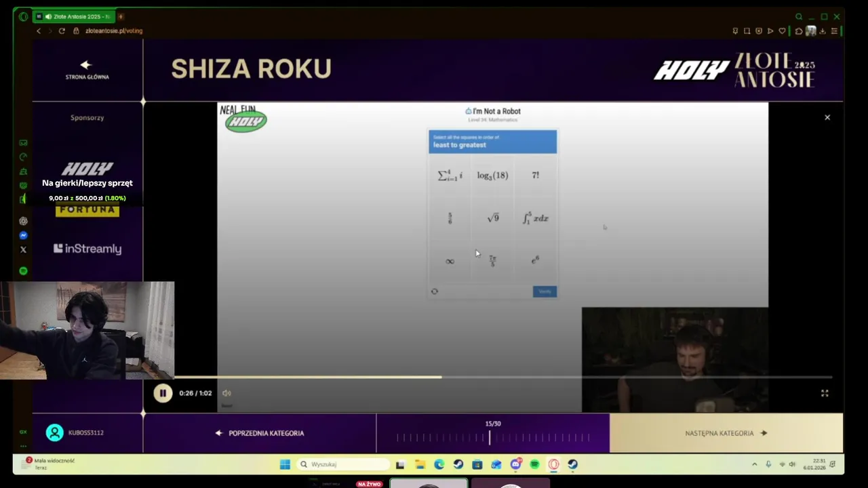Select the 7! captcha square
Viewport: 868px width, 488px height.
(536, 175)
